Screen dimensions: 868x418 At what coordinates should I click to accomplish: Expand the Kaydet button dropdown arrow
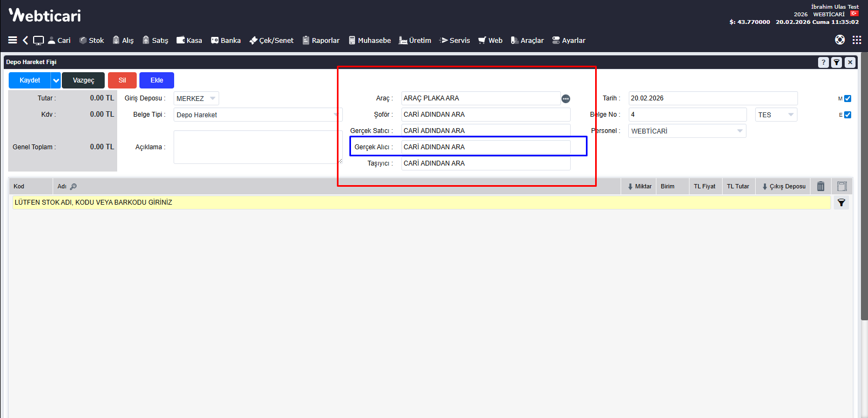coord(56,80)
